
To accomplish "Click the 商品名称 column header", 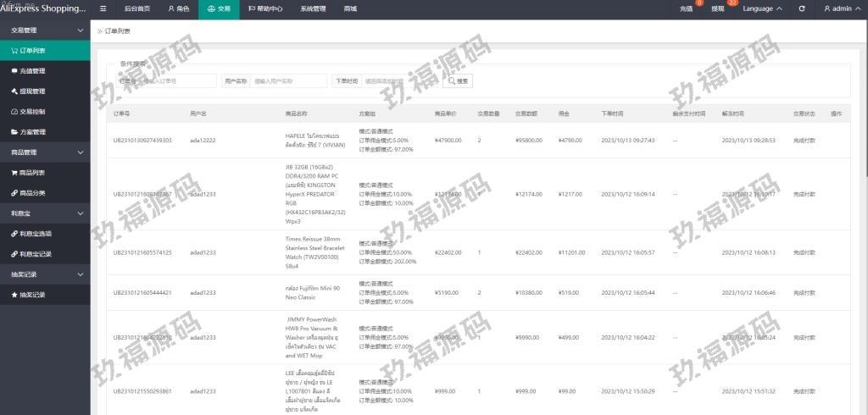I will pos(296,113).
